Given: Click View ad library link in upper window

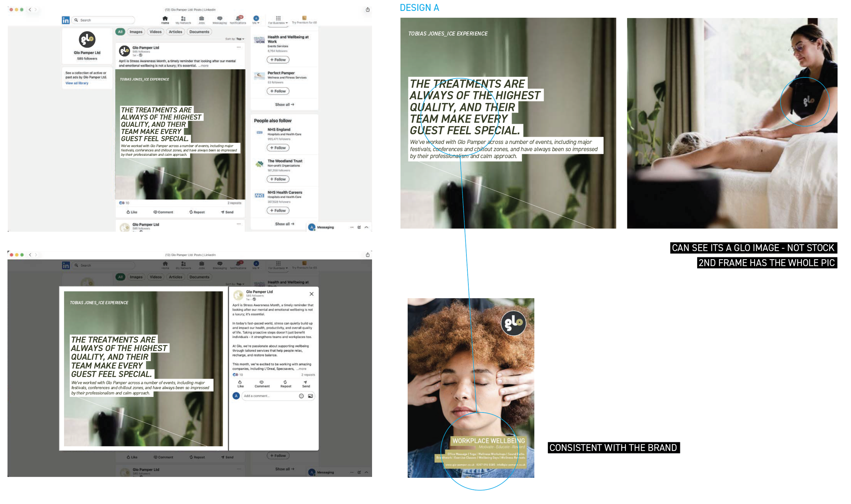Looking at the screenshot, I should [77, 83].
